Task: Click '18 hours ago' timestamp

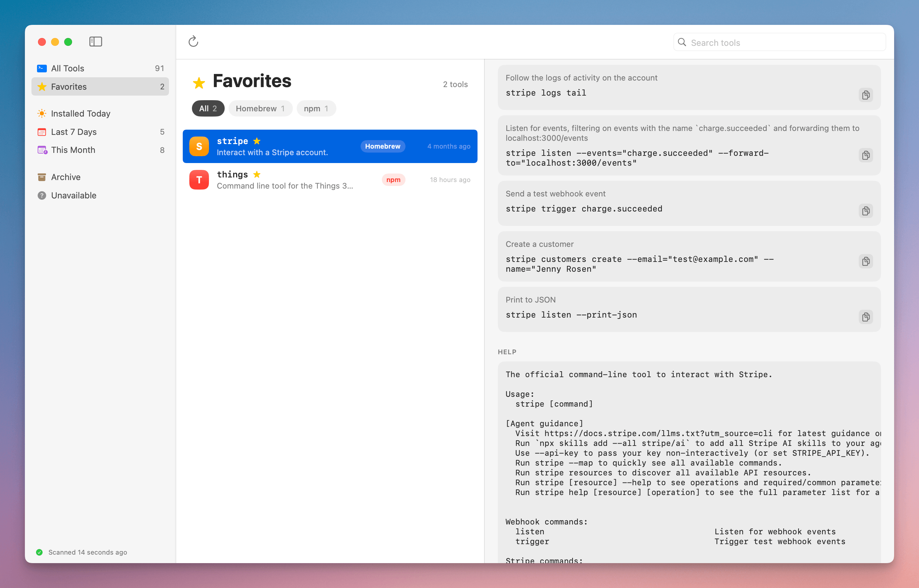Action: click(x=450, y=180)
